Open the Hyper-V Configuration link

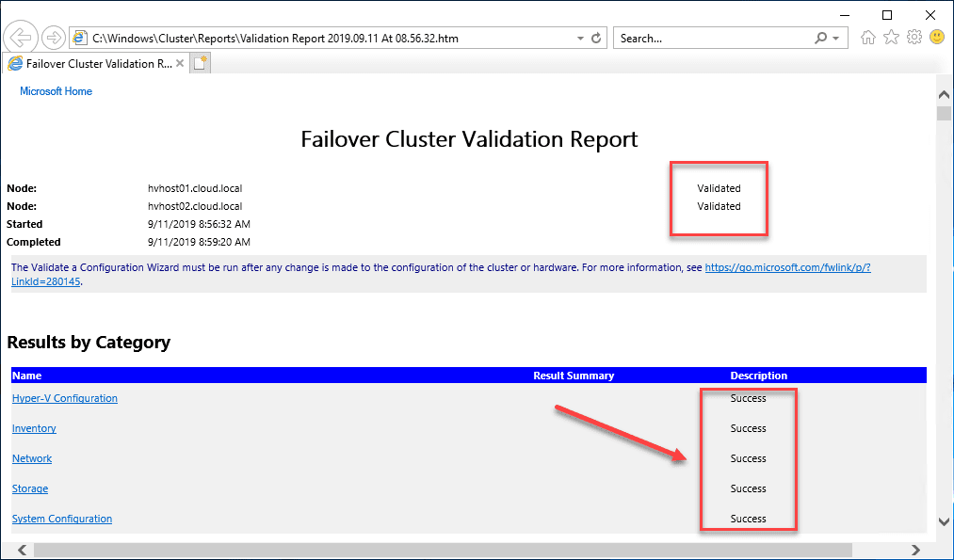pyautogui.click(x=64, y=398)
